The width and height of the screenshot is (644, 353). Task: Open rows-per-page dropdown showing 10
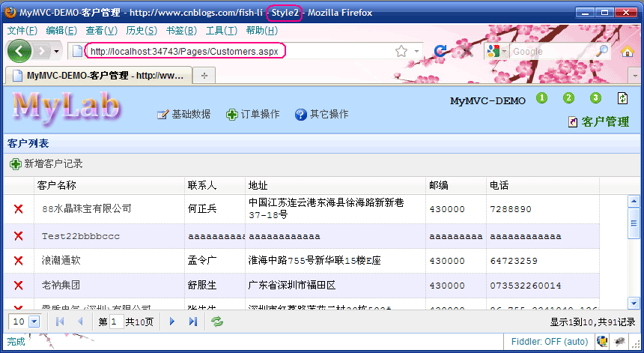click(34, 322)
